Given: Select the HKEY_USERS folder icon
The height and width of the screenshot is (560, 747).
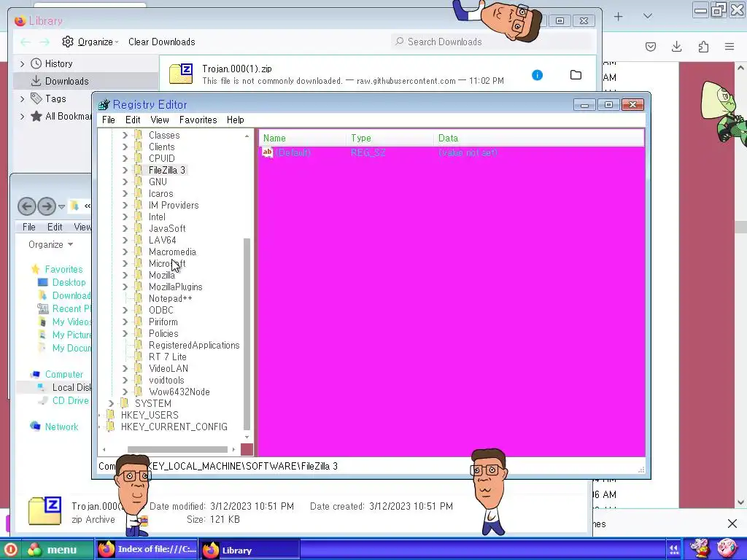Looking at the screenshot, I should point(110,415).
